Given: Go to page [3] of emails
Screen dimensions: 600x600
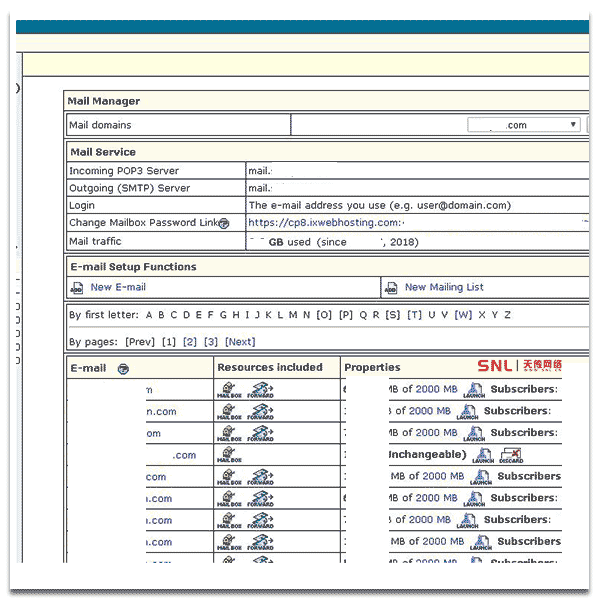Looking at the screenshot, I should 211,342.
